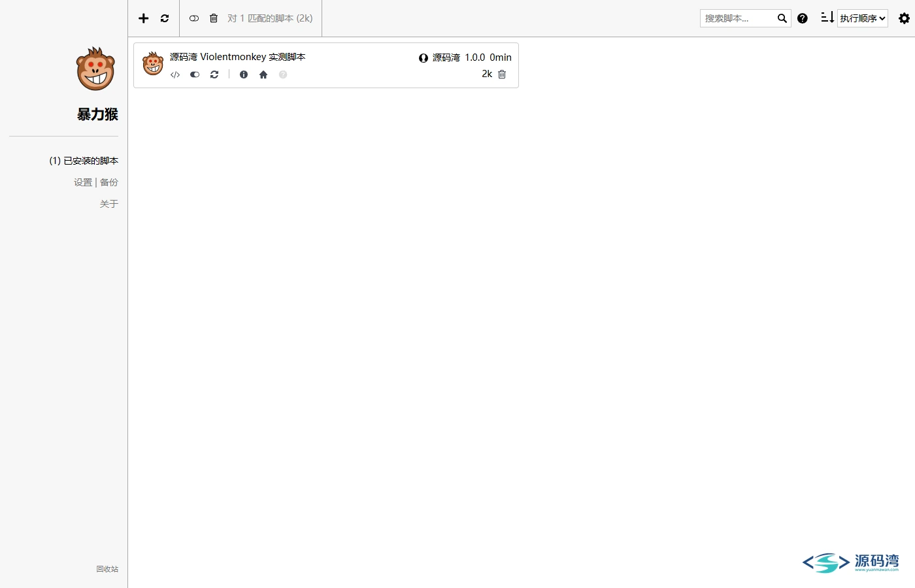Image resolution: width=915 pixels, height=588 pixels.
Task: Click the large Violentmonkey logo in sidebar
Action: (95, 69)
